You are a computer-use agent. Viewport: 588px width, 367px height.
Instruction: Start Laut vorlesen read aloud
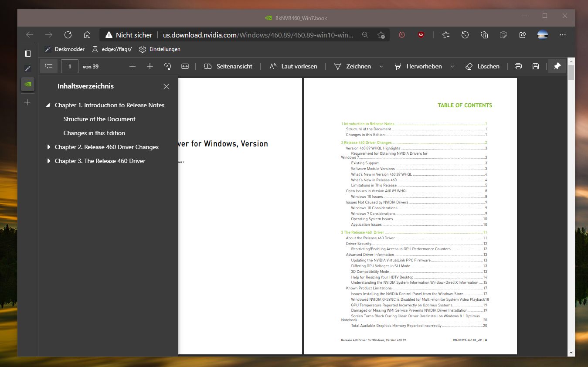[293, 66]
